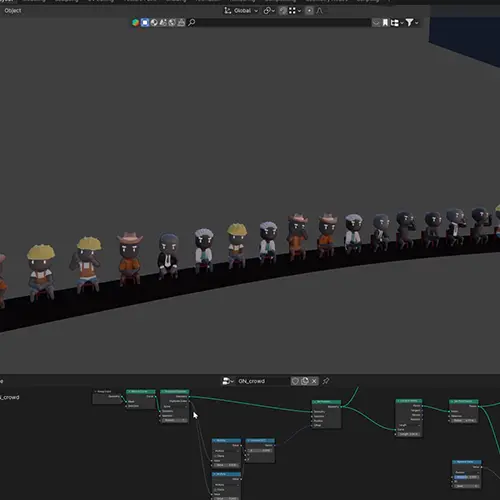Click the duplicate node group button
The height and width of the screenshot is (500, 500).
(305, 381)
